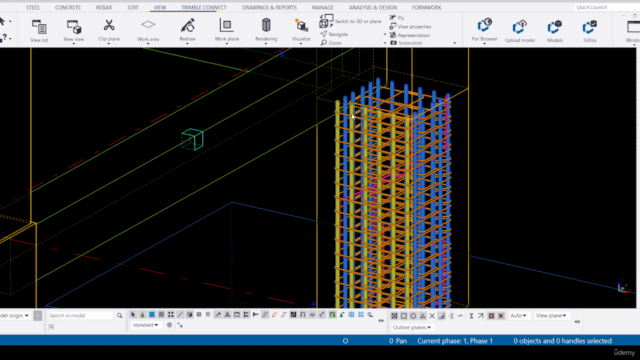640x360 pixels.
Task: Click the Window button in the ribbon
Action: click(633, 31)
